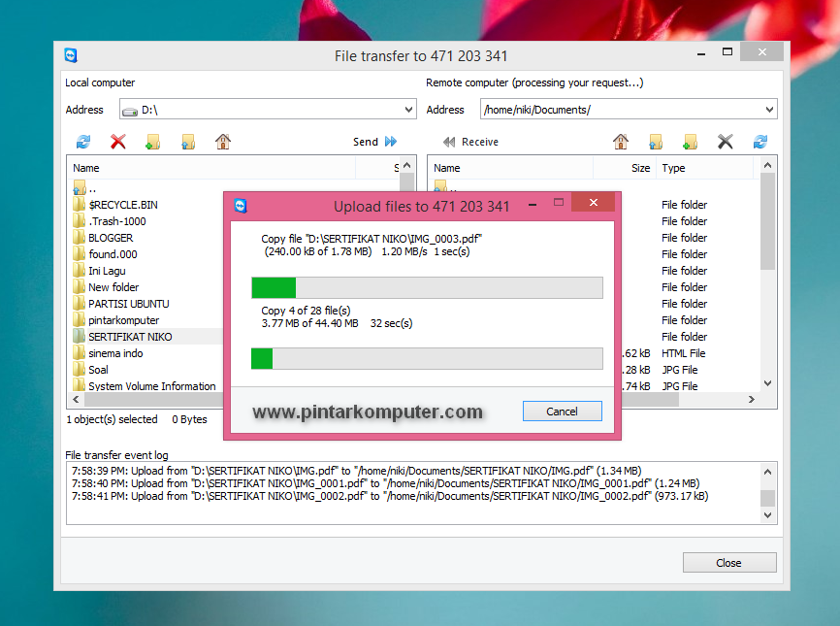Select the found.000 folder
The image size is (840, 626).
click(113, 254)
